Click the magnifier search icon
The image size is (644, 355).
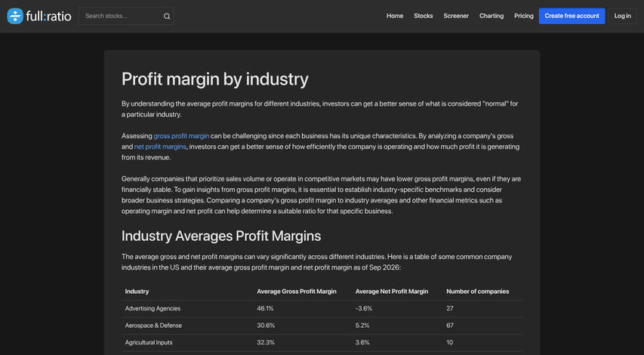coord(167,17)
